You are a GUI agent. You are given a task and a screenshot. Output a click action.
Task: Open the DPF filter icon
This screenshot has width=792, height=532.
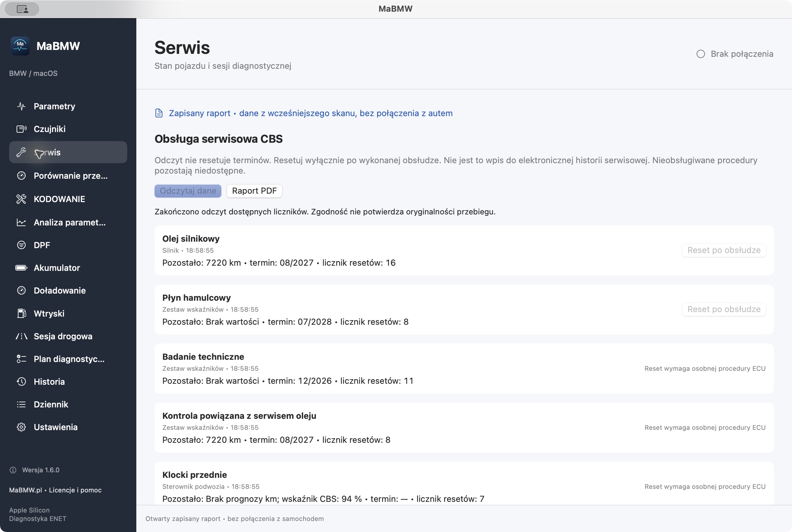coord(21,245)
